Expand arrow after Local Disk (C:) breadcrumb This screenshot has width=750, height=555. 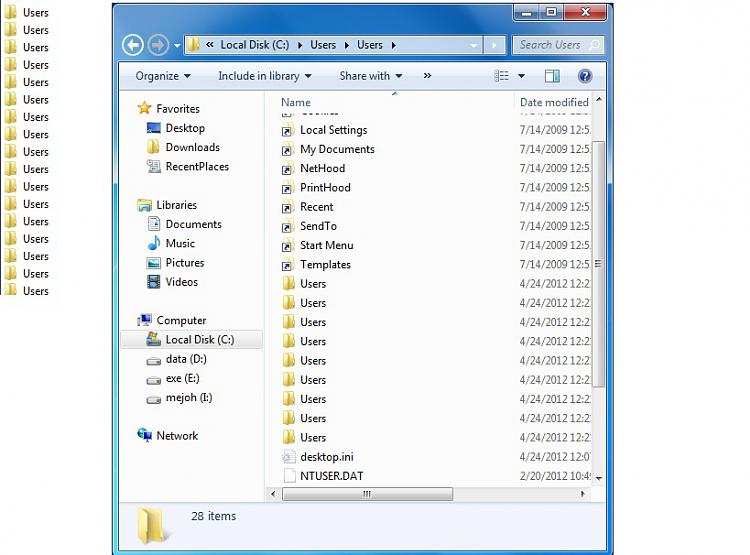click(300, 45)
